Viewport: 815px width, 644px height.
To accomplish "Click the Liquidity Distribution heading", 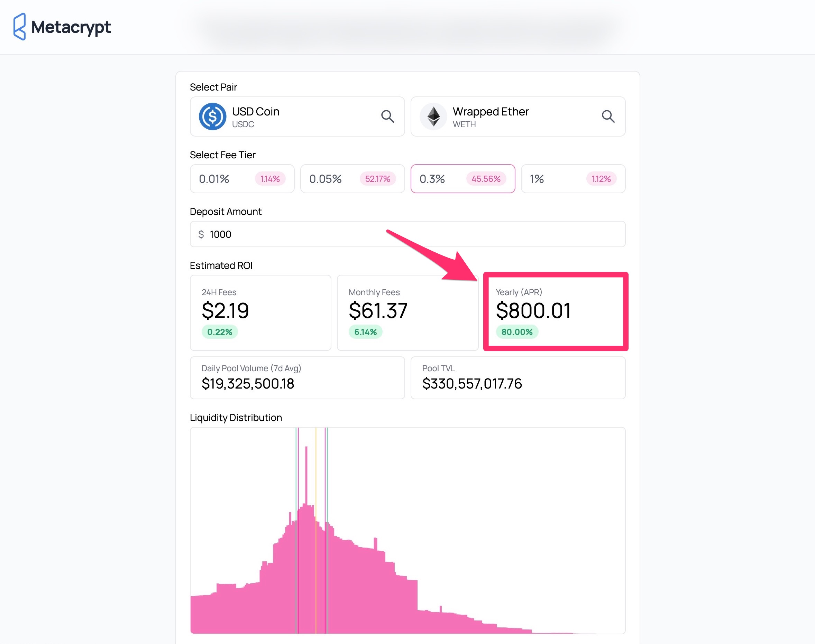I will 236,417.
